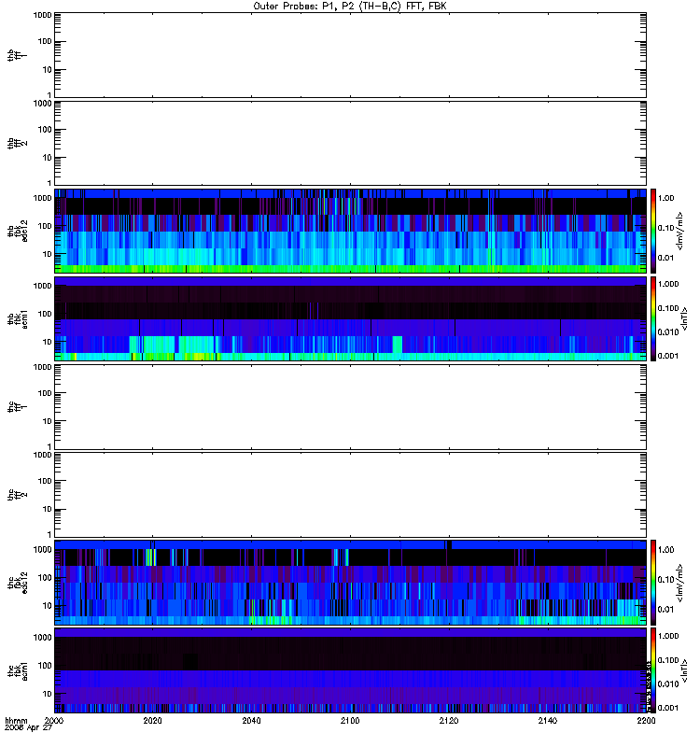Image resolution: width=700 pixels, height=747 pixels.
Task: Click the thb fff 2 panel axis label
Action: tap(17, 143)
